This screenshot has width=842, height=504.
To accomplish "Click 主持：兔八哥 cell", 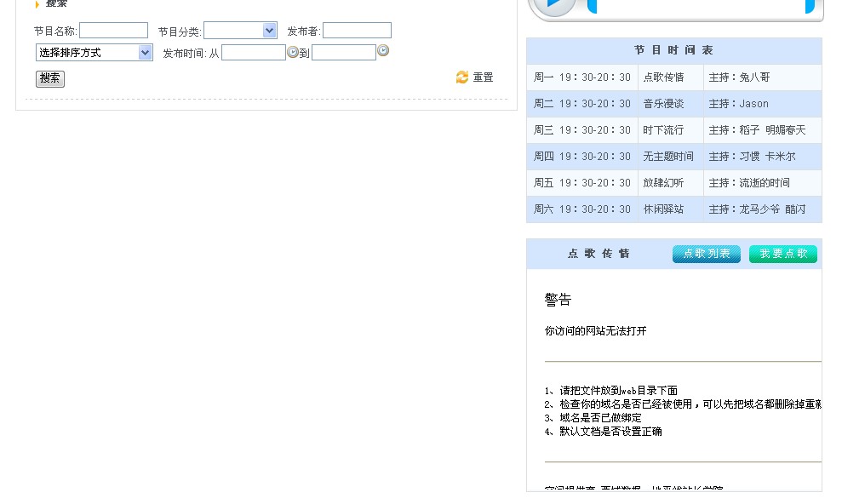I will coord(763,77).
